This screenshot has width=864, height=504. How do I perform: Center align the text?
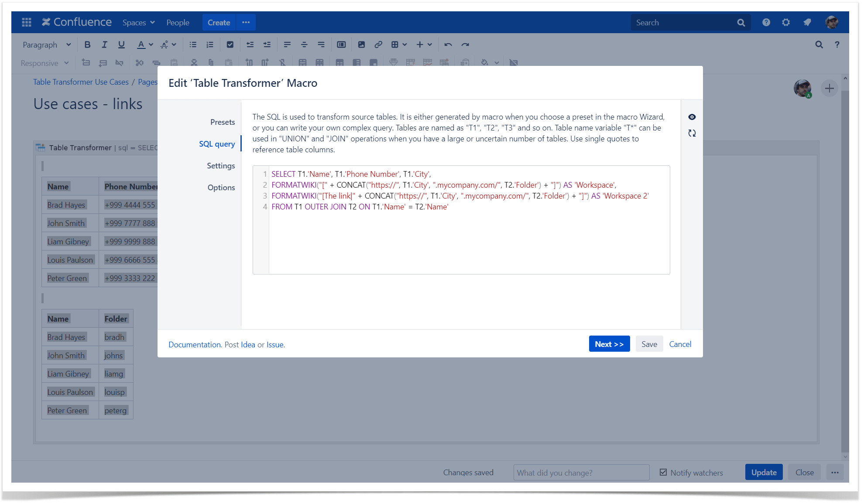[x=304, y=45]
